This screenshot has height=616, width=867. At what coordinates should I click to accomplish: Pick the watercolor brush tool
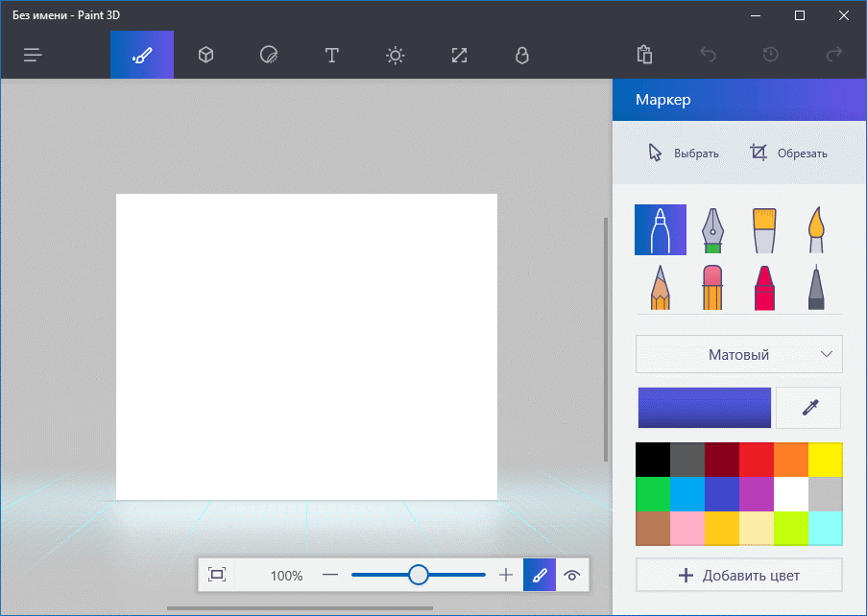click(x=816, y=229)
